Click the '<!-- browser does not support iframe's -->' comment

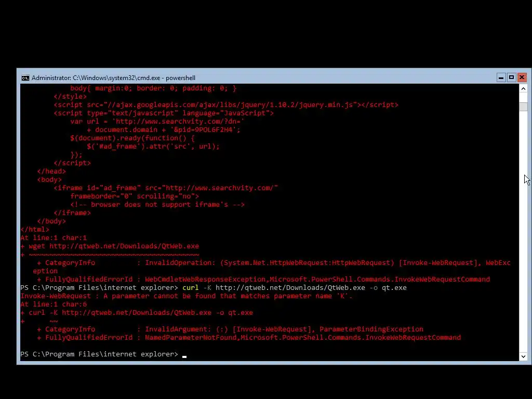(157, 205)
